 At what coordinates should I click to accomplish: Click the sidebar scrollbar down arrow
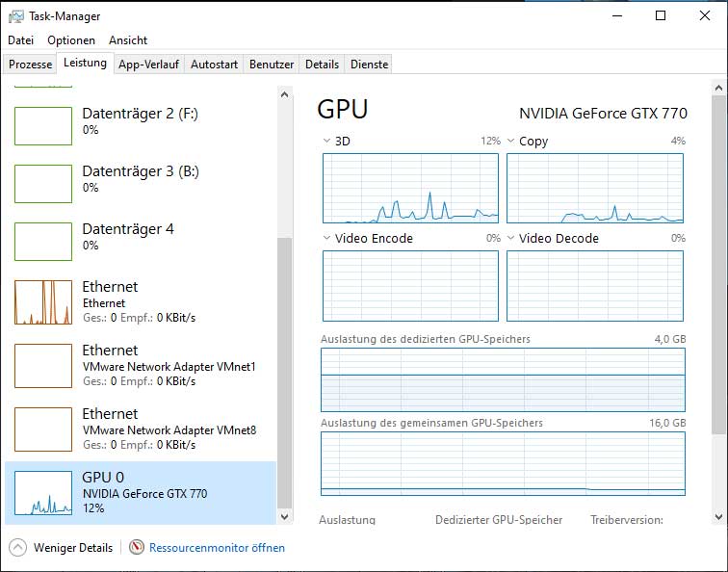pyautogui.click(x=285, y=517)
